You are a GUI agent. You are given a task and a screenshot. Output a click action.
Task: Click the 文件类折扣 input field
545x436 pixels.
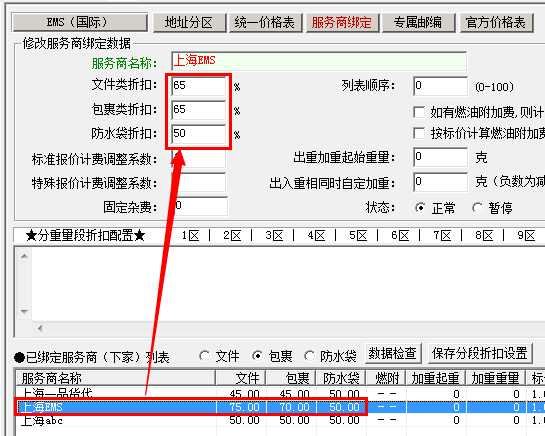click(199, 86)
